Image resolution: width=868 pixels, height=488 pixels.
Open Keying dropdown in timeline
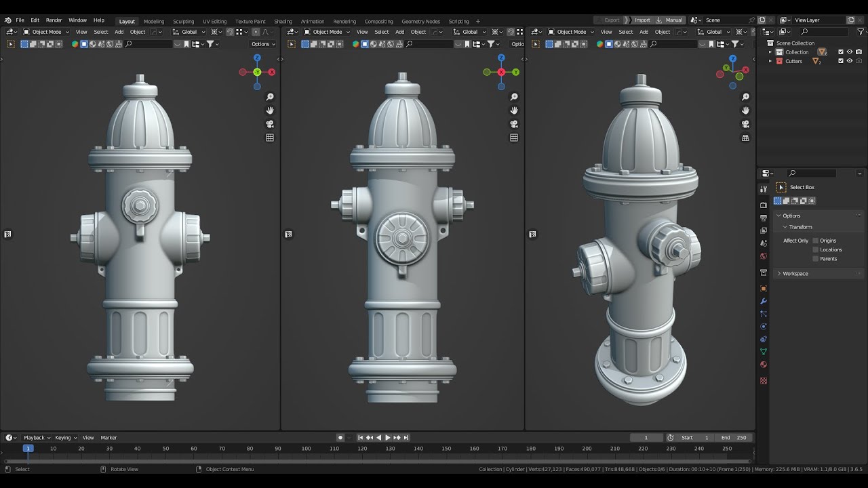coord(66,438)
